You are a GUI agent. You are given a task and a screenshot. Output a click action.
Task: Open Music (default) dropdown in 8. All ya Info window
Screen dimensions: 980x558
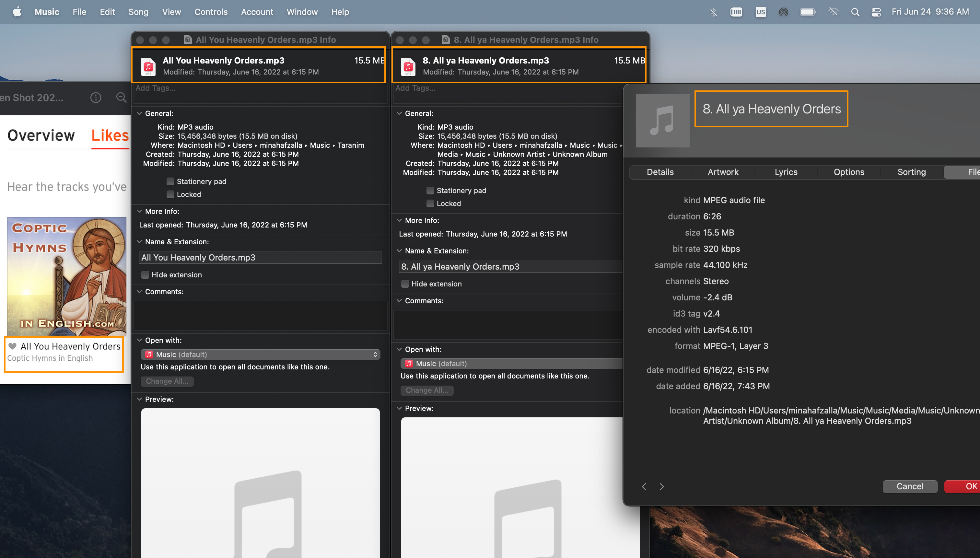[x=512, y=364]
